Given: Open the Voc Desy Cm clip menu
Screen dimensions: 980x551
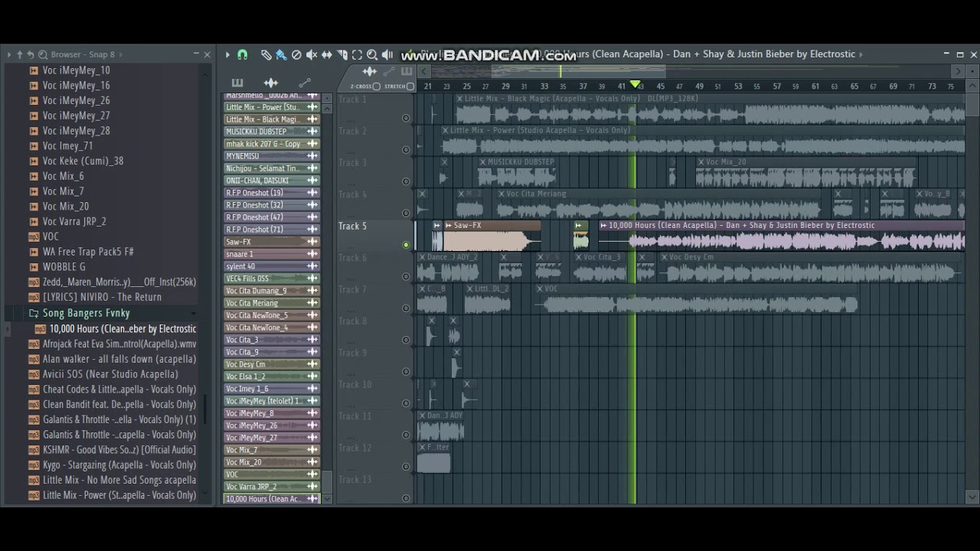Looking at the screenshot, I should [664, 257].
